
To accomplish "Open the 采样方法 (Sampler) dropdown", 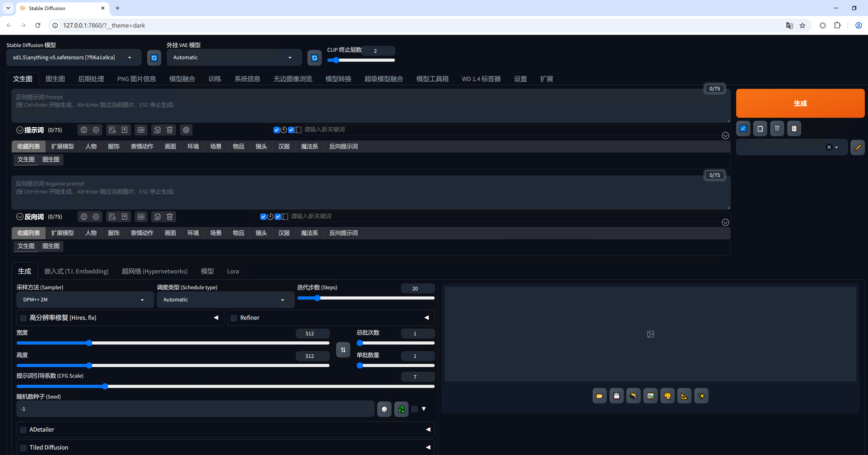I will [85, 299].
